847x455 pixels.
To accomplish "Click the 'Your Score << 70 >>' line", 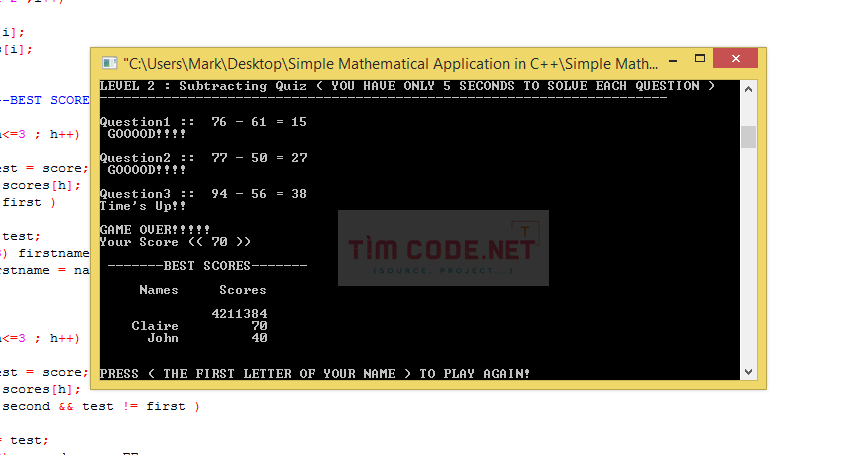I will (176, 242).
